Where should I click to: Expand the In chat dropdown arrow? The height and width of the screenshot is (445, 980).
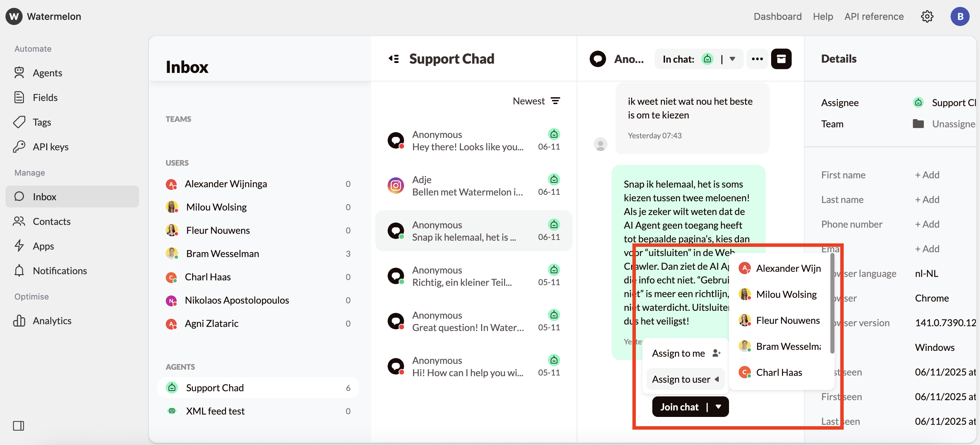click(x=732, y=59)
